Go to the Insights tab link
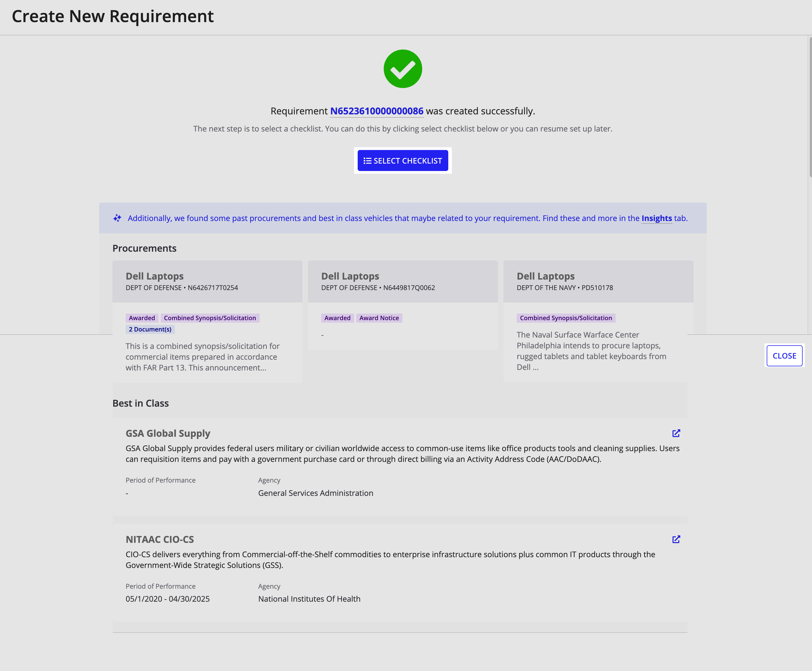 coord(657,219)
